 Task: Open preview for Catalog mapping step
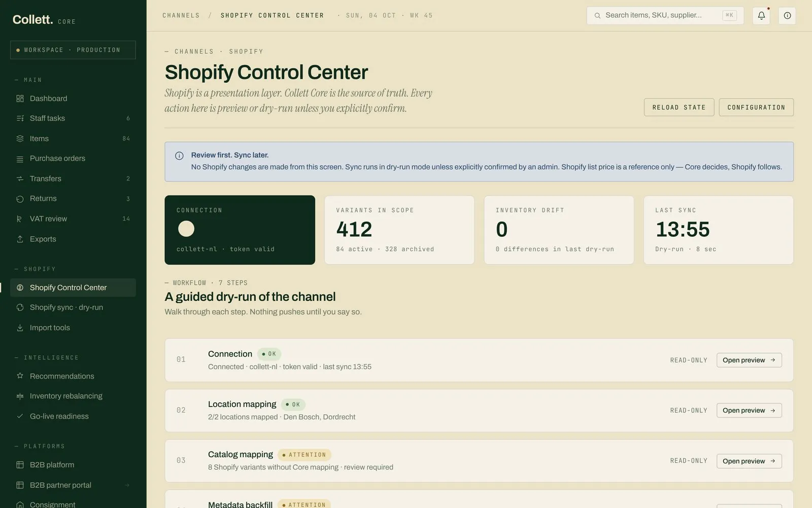coord(749,461)
